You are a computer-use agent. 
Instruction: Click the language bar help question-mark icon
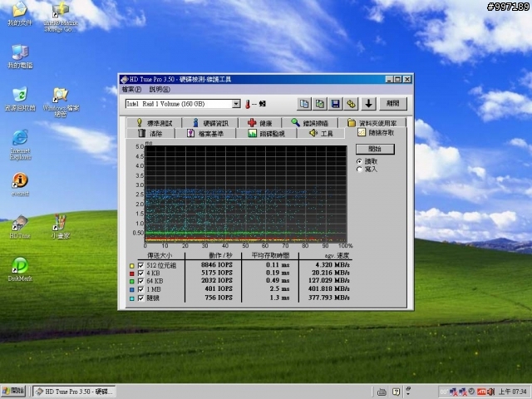point(396,392)
